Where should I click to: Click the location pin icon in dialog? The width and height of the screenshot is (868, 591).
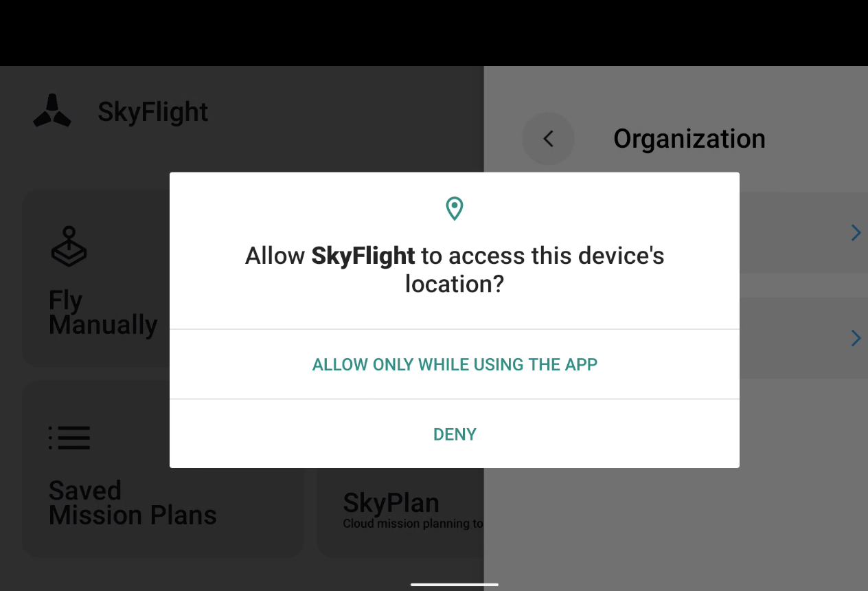pyautogui.click(x=454, y=208)
